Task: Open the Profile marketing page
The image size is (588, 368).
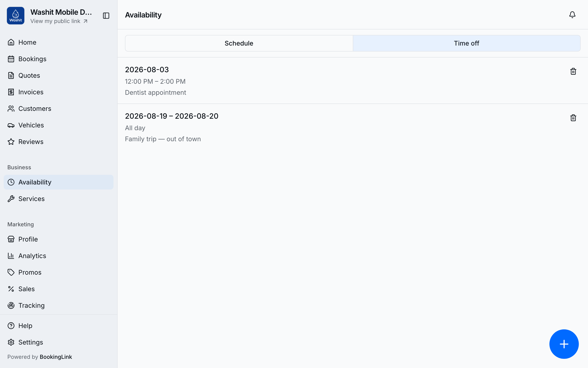Action: click(x=59, y=239)
